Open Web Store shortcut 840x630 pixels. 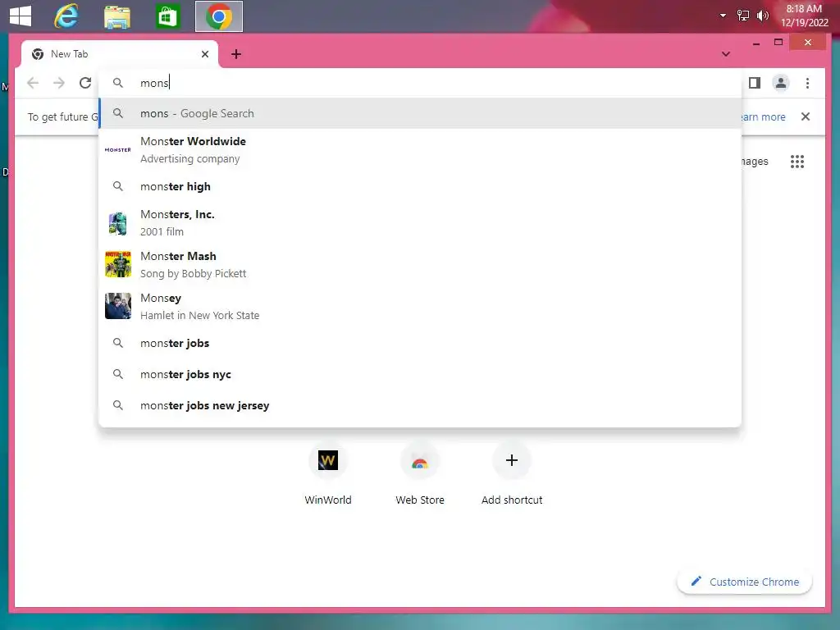[420, 474]
